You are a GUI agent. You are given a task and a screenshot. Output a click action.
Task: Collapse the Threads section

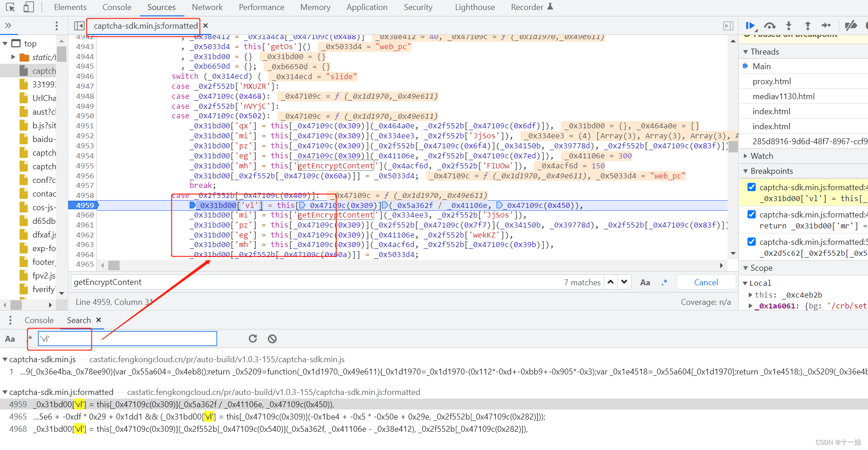coord(746,52)
